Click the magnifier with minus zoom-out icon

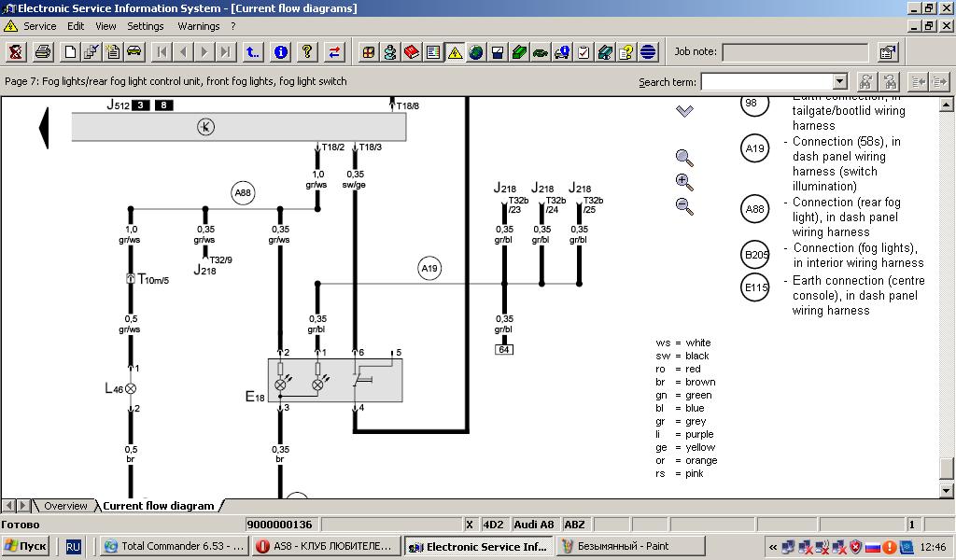pyautogui.click(x=684, y=206)
